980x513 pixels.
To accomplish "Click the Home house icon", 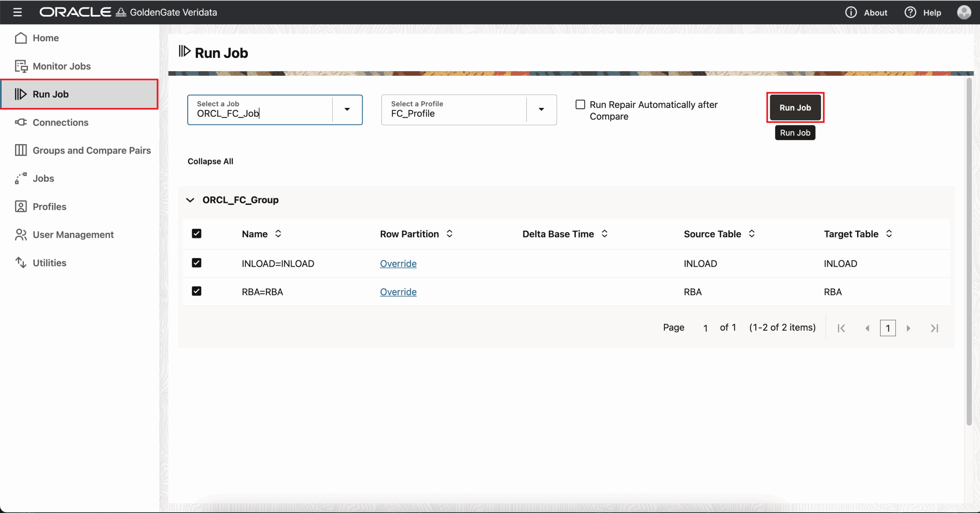I will click(21, 38).
